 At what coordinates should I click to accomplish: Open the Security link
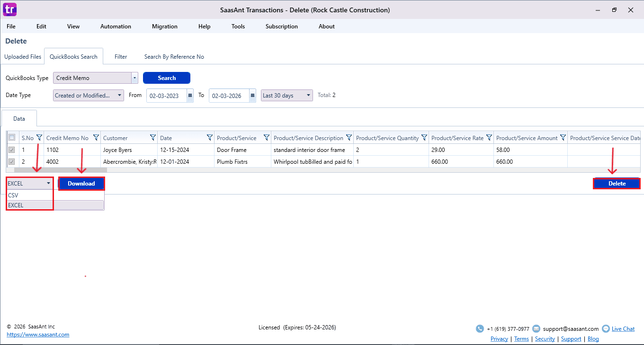(x=545, y=339)
